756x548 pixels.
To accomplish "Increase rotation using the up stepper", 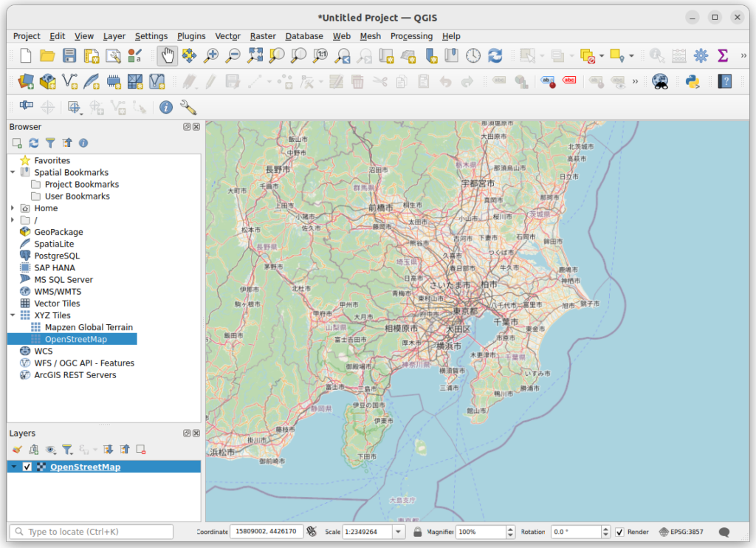I will tap(605, 528).
